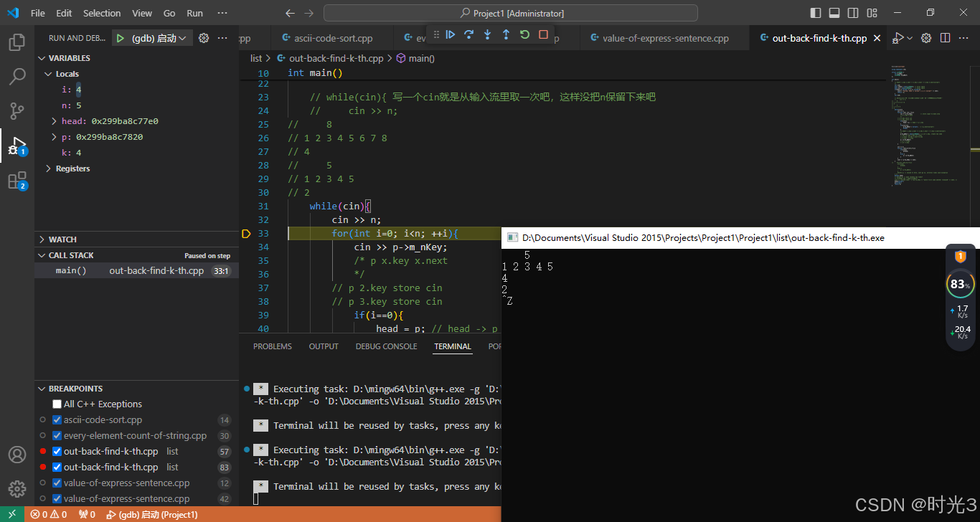This screenshot has height=522, width=980.
Task: Open the Extensions view
Action: 17,181
